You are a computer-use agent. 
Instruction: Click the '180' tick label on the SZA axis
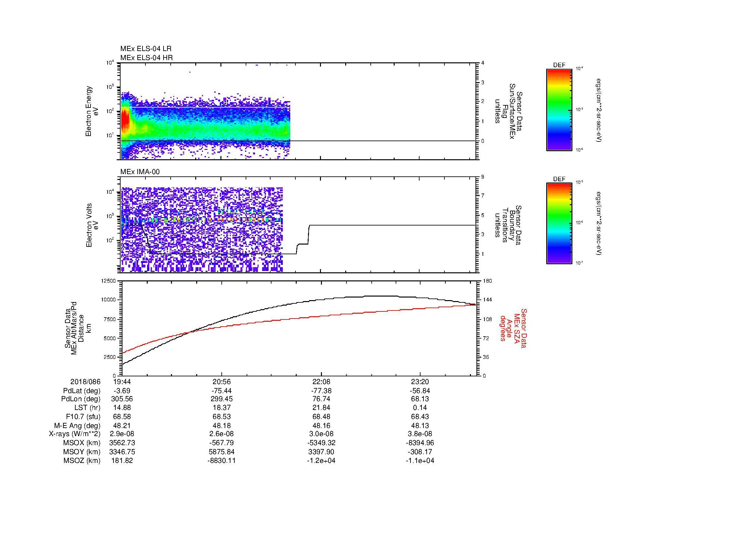point(487,281)
